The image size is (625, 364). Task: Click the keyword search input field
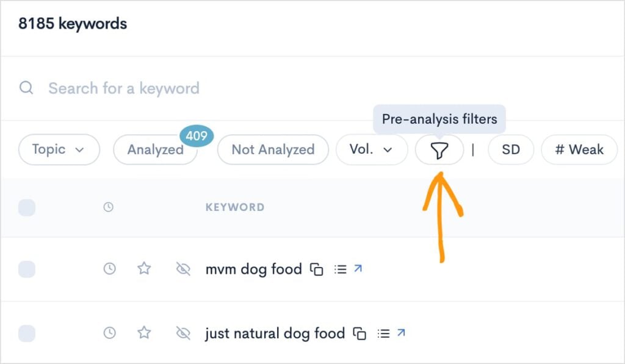click(122, 88)
